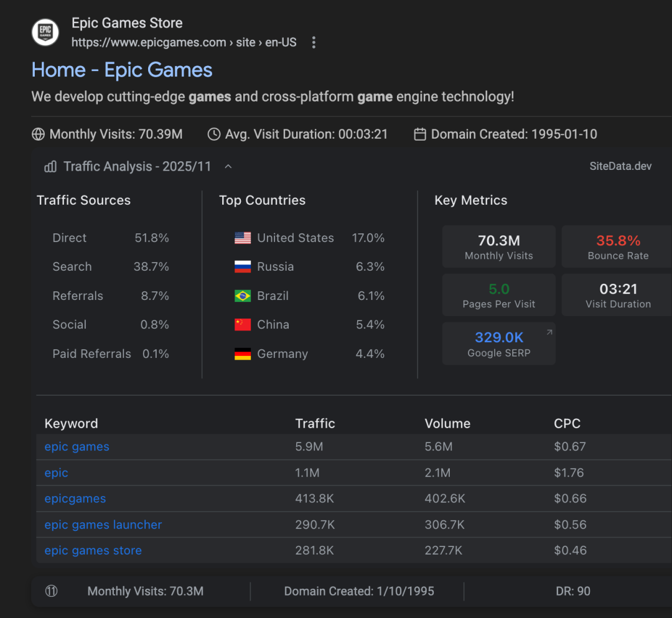Click the Brazil flag icon
This screenshot has height=618, width=672.
click(243, 296)
